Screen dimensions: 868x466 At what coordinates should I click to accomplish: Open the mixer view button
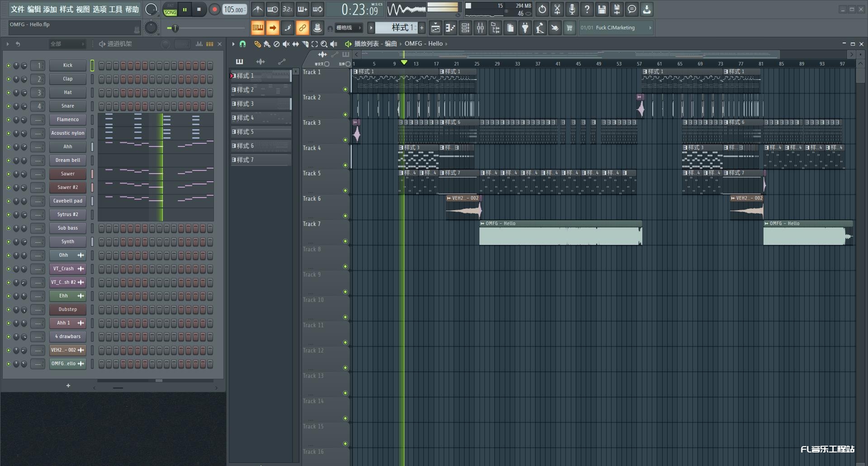pos(480,28)
